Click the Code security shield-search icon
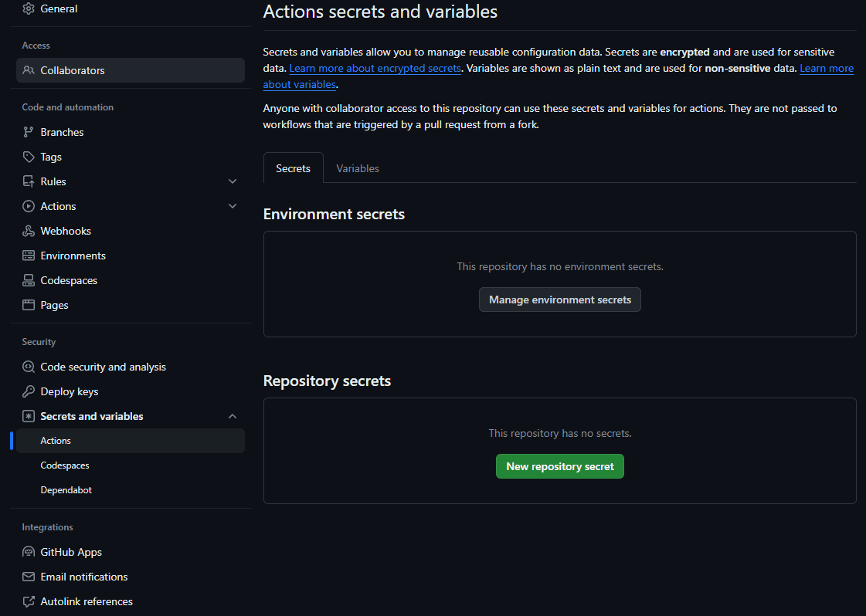Viewport: 866px width, 616px height. coord(28,367)
